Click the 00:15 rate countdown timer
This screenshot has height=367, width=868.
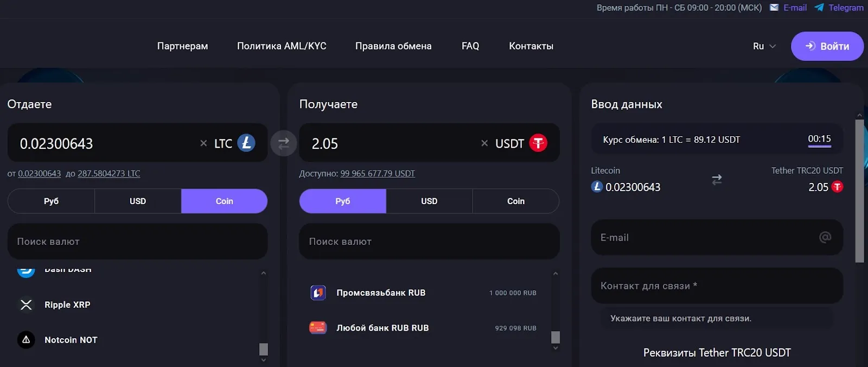[x=819, y=139]
